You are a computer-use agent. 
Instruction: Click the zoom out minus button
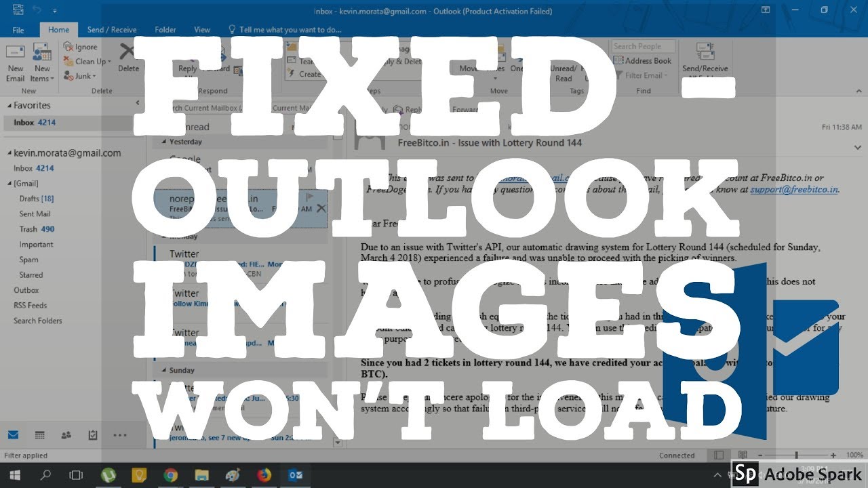tap(760, 455)
